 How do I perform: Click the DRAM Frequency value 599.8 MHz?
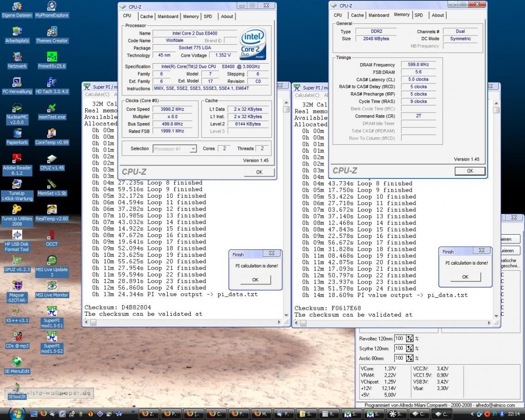[x=418, y=65]
